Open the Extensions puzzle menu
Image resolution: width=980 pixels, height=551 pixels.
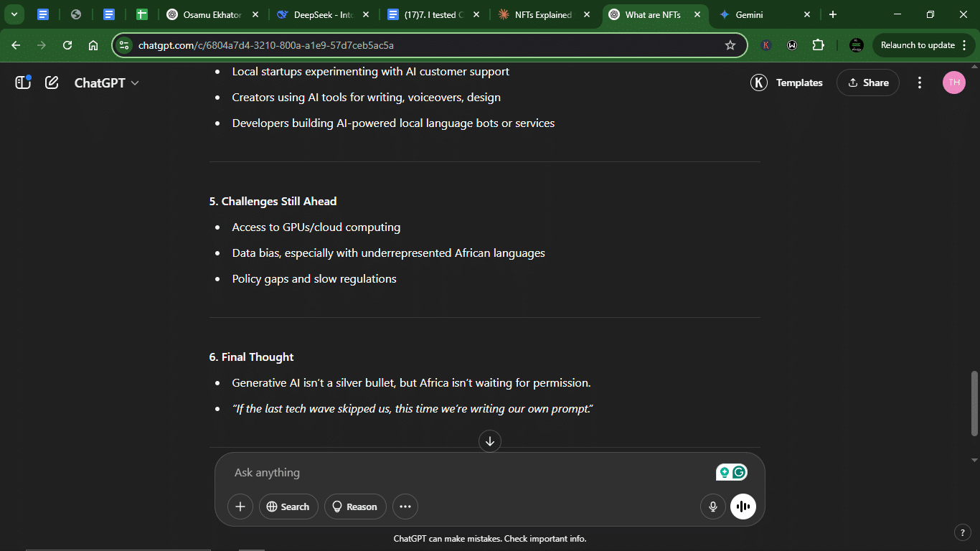pos(818,45)
